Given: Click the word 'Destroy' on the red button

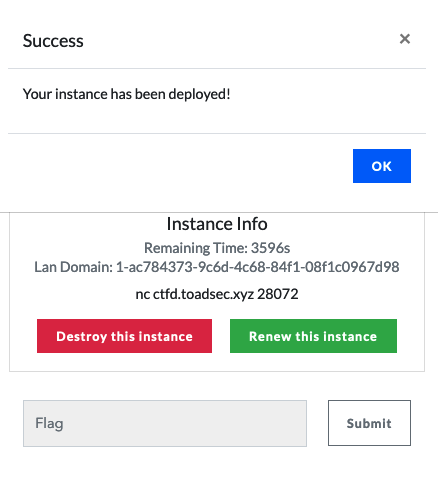Looking at the screenshot, I should 82,336.
